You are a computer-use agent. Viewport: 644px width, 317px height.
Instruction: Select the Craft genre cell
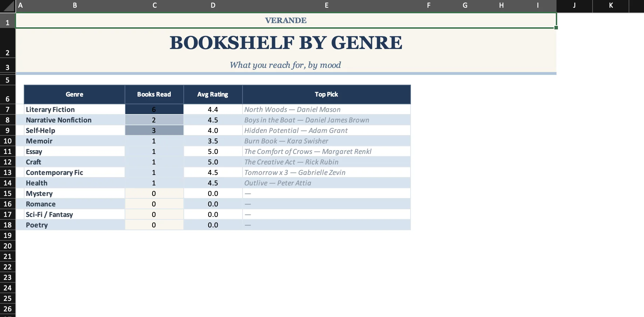(75, 162)
